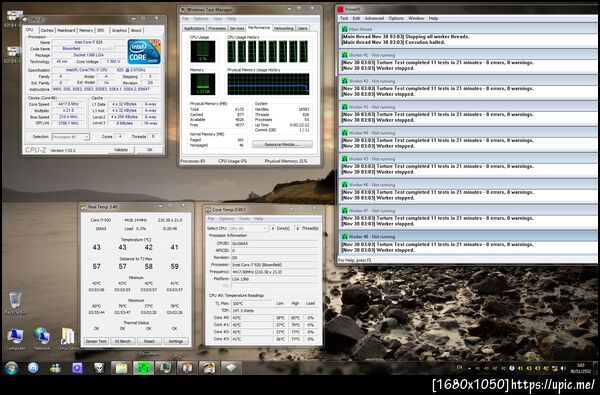Open the SPD tab in CPU-Z

click(101, 30)
